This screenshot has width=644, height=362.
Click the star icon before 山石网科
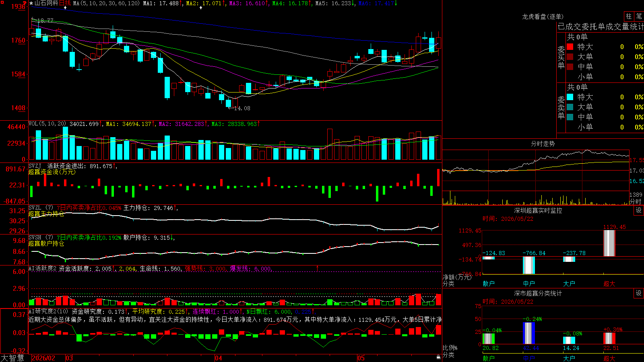click(31, 3)
